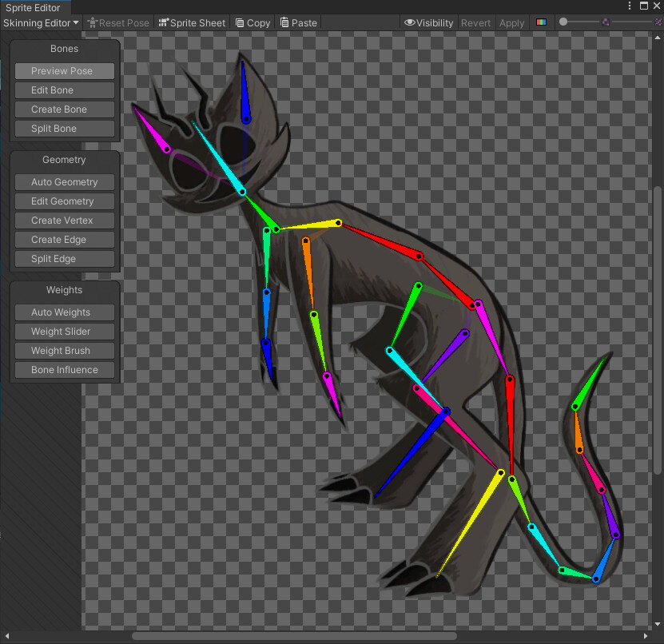
Task: Select the Create Bone tool
Action: (x=64, y=109)
